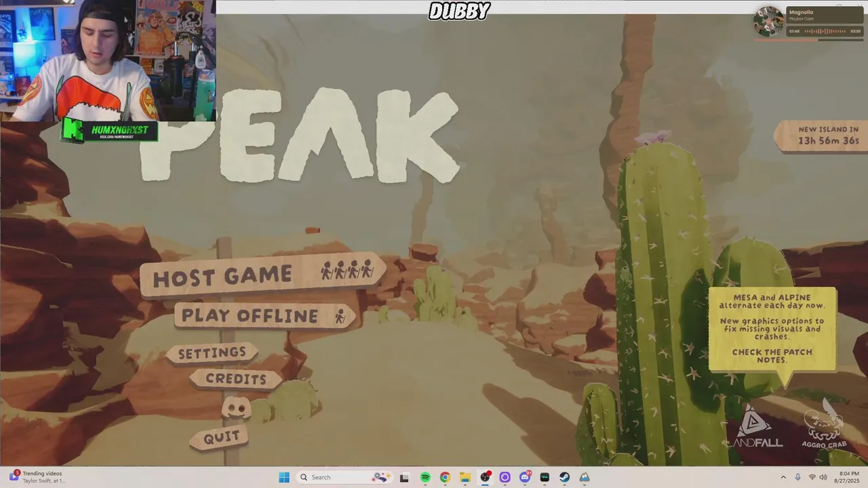Image resolution: width=868 pixels, height=488 pixels.
Task: Click the DUBBY sponsor logo at top
Action: point(459,11)
